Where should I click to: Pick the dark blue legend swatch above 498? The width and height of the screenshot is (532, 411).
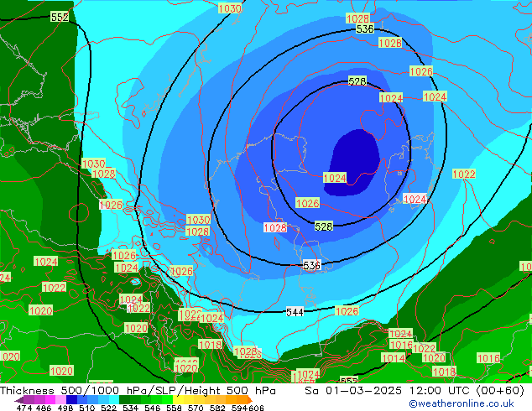pos(71,399)
